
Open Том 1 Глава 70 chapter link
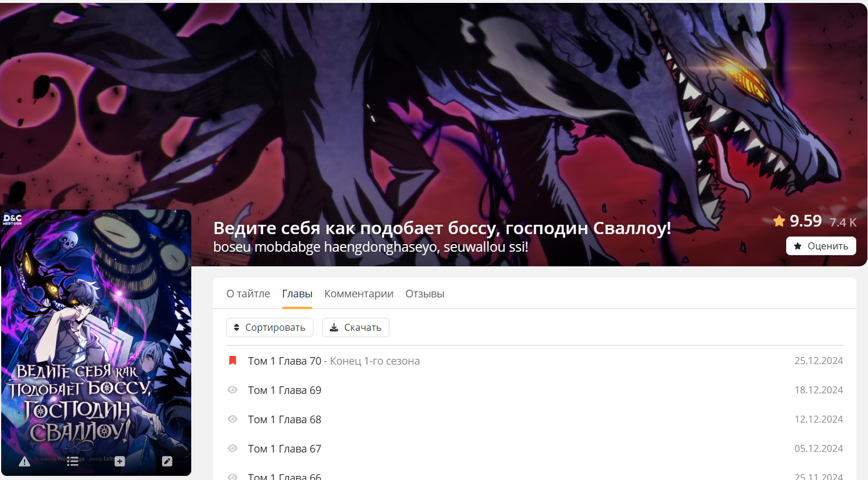(284, 361)
